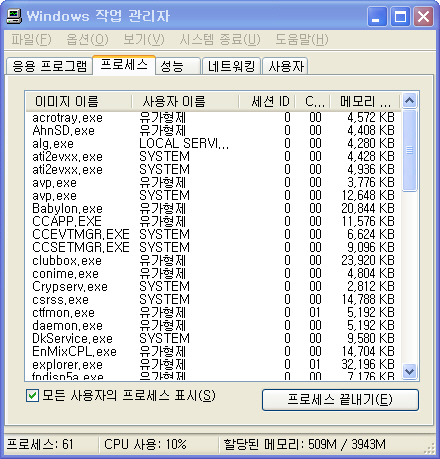Select the csrss.exe process

(x=213, y=300)
